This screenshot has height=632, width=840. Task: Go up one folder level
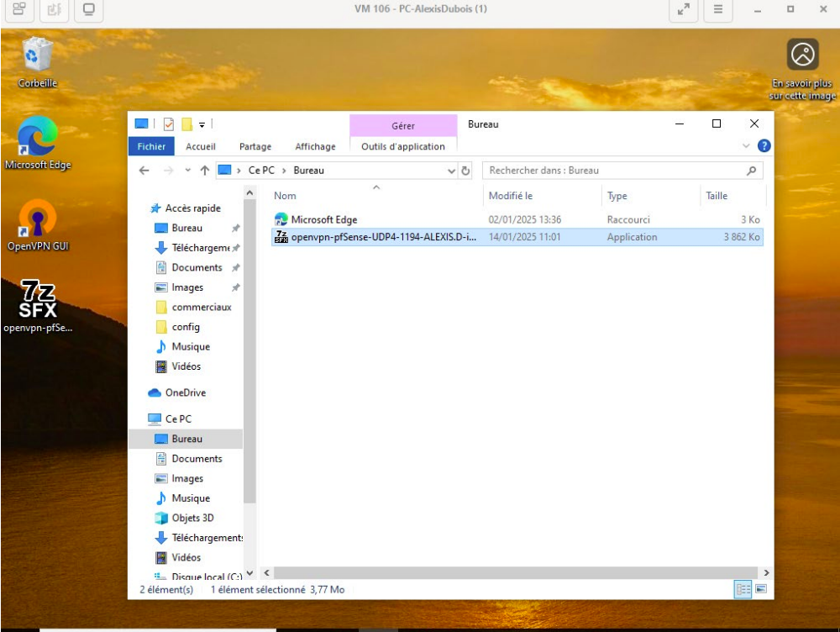(x=205, y=171)
